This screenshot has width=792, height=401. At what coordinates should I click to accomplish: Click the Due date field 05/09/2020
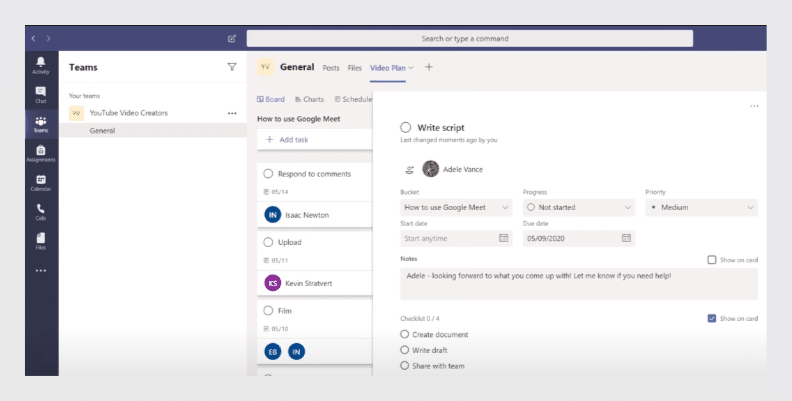[579, 238]
